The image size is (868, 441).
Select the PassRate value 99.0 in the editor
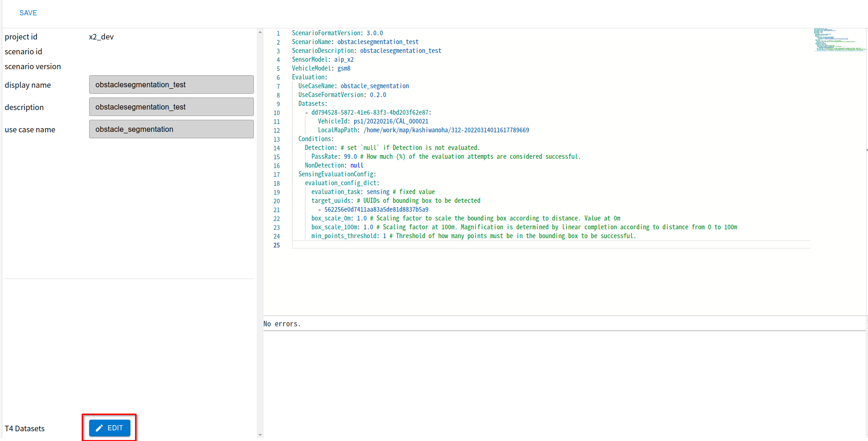[x=349, y=156]
